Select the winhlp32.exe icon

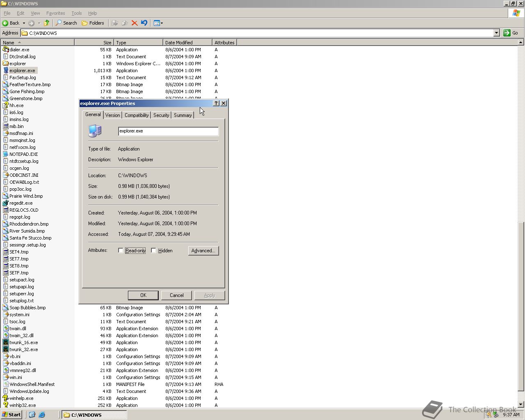6,405
